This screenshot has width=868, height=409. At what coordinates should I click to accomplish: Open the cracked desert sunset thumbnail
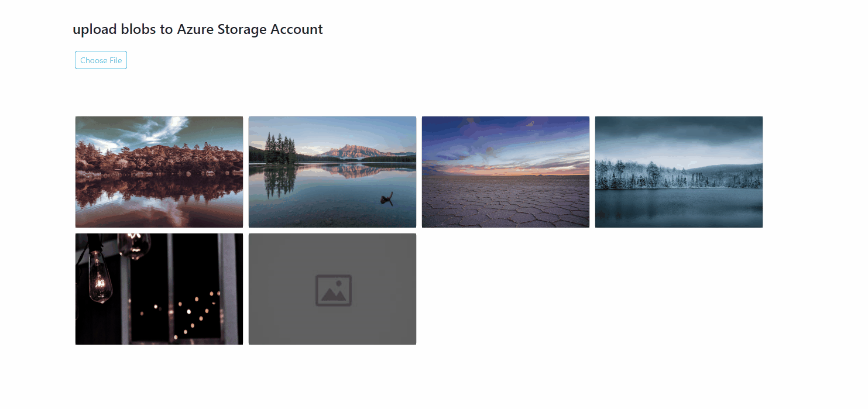[506, 172]
